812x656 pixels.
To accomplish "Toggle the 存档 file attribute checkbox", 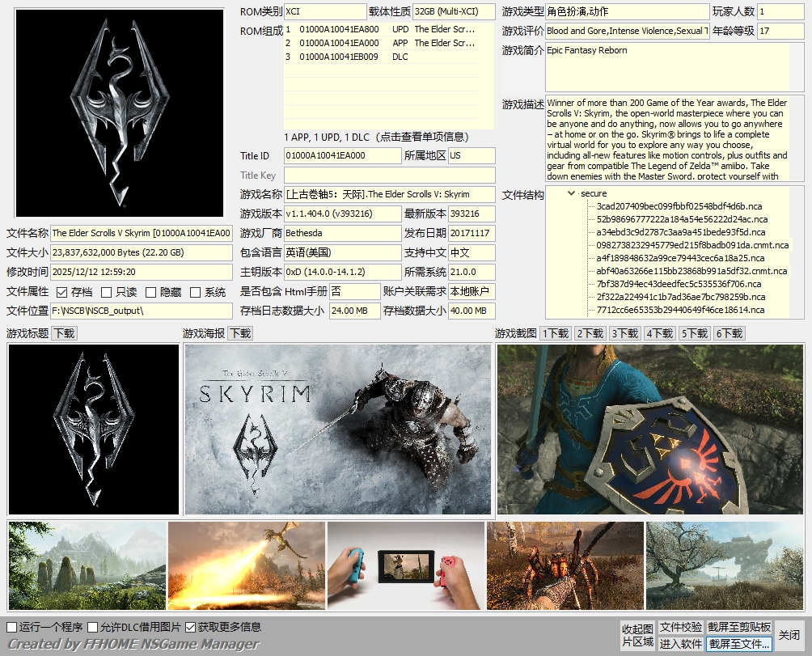I will (62, 293).
